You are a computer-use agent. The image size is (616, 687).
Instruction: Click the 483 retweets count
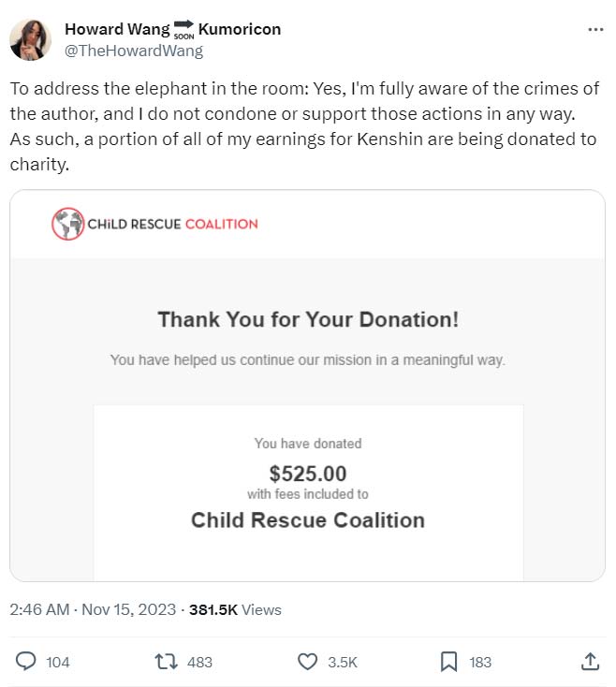tap(199, 662)
